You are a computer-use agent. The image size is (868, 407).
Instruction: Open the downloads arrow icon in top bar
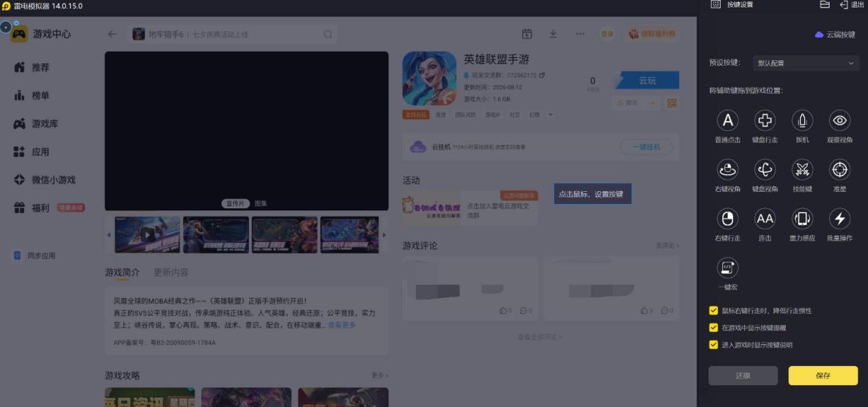(553, 34)
